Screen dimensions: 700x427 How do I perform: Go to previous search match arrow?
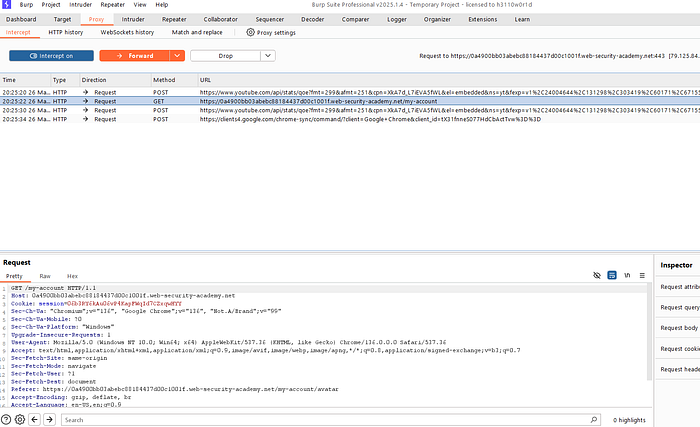coord(35,419)
